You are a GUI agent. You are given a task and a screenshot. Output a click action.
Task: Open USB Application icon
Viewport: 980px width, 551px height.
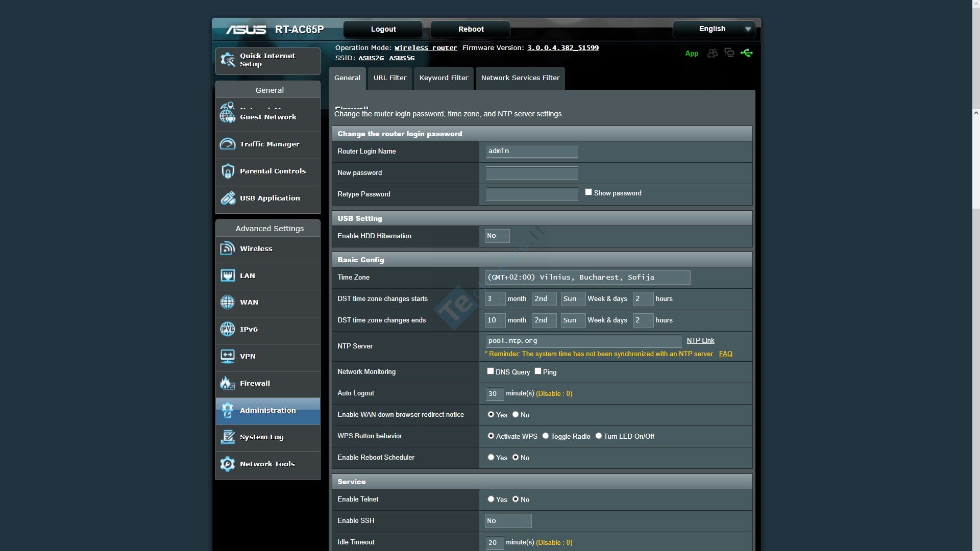point(228,198)
